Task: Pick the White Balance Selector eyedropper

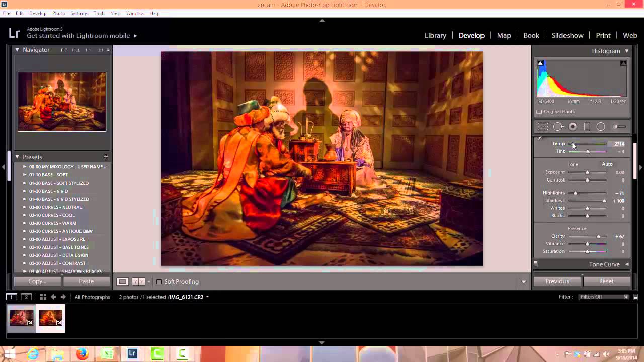Action: click(540, 138)
